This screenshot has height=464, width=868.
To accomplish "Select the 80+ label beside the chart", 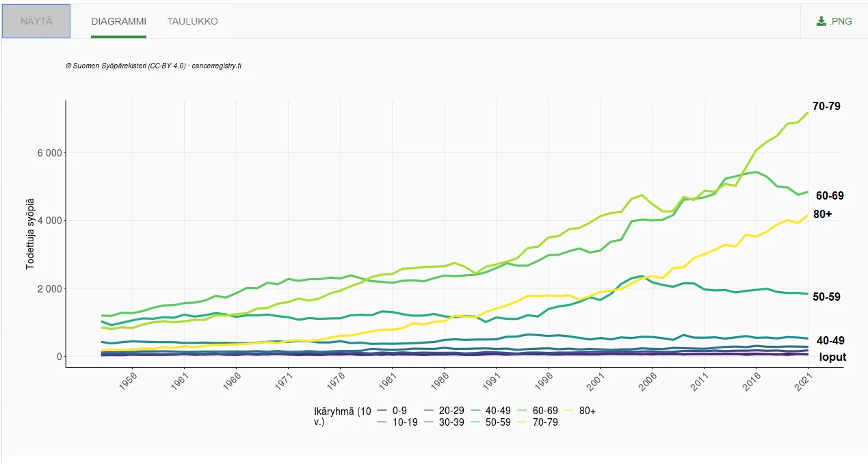I will (x=823, y=214).
